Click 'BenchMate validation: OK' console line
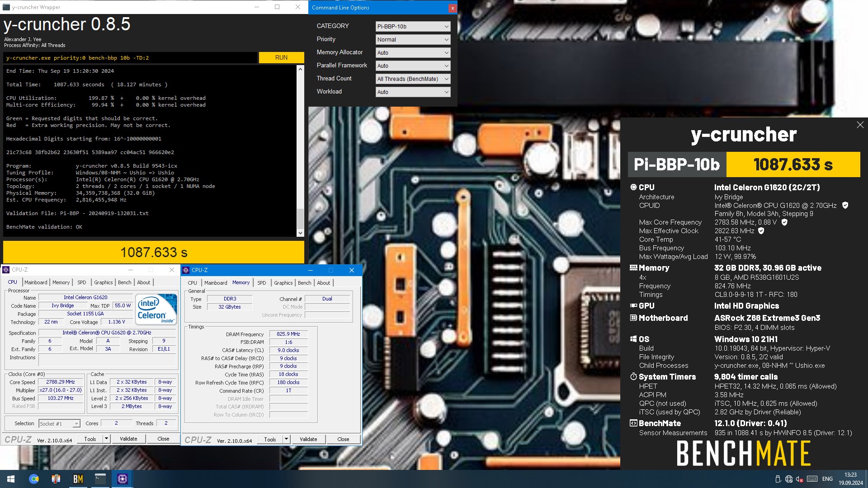 pos(44,227)
